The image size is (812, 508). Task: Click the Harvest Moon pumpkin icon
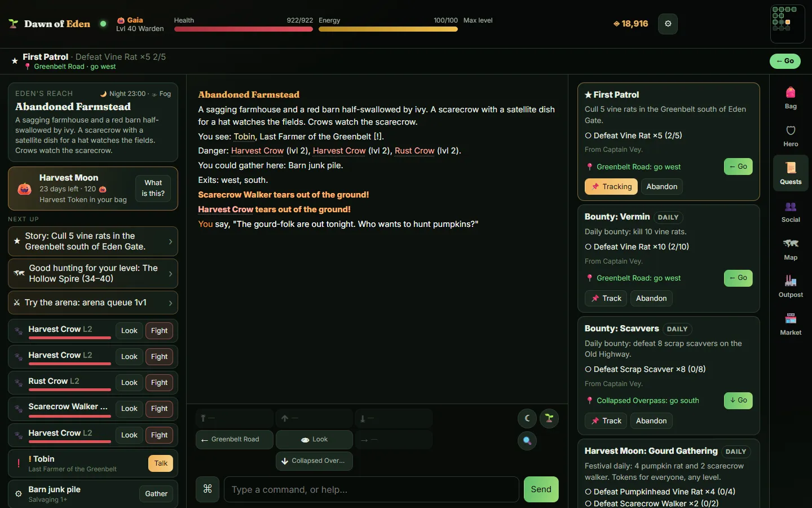click(x=24, y=189)
